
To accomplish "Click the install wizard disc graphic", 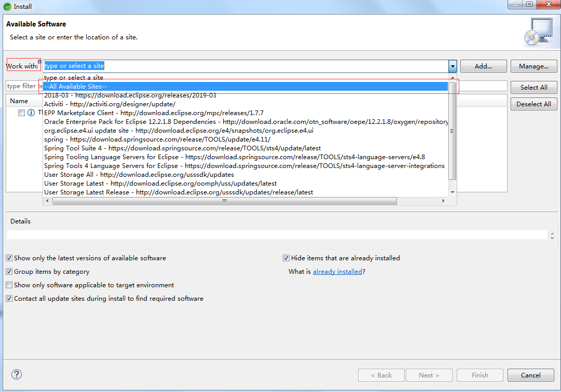I will [540, 32].
